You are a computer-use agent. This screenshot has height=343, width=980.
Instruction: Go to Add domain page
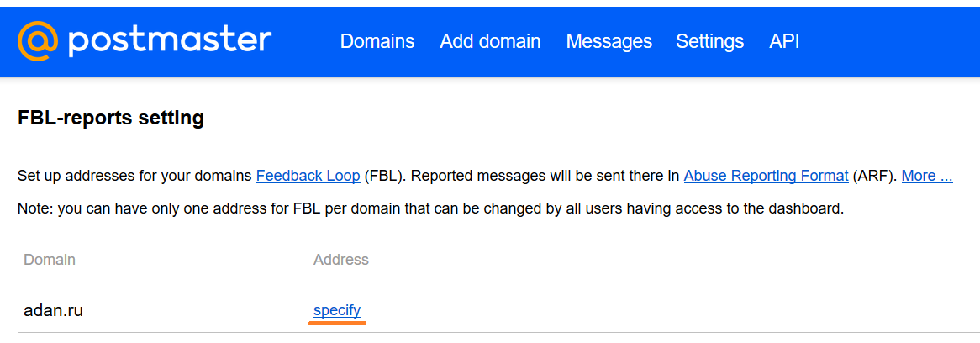[x=490, y=41]
